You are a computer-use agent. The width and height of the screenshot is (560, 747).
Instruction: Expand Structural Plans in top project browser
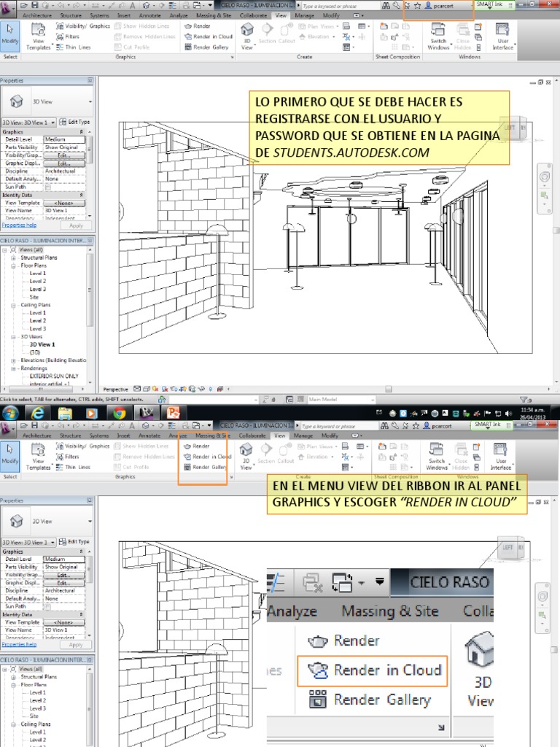(13, 258)
